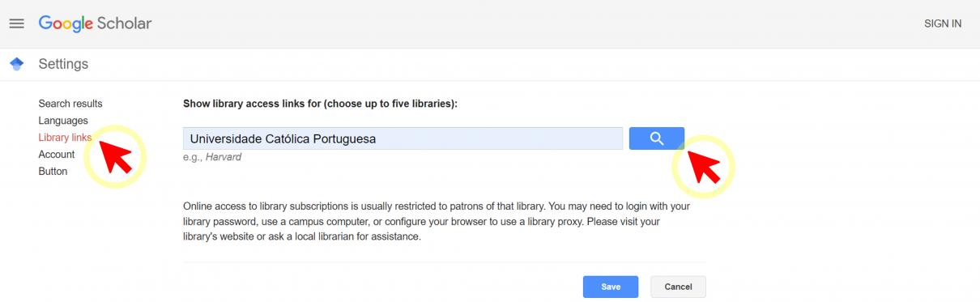Click the SIGN IN link
The height and width of the screenshot is (302, 980).
943,23
